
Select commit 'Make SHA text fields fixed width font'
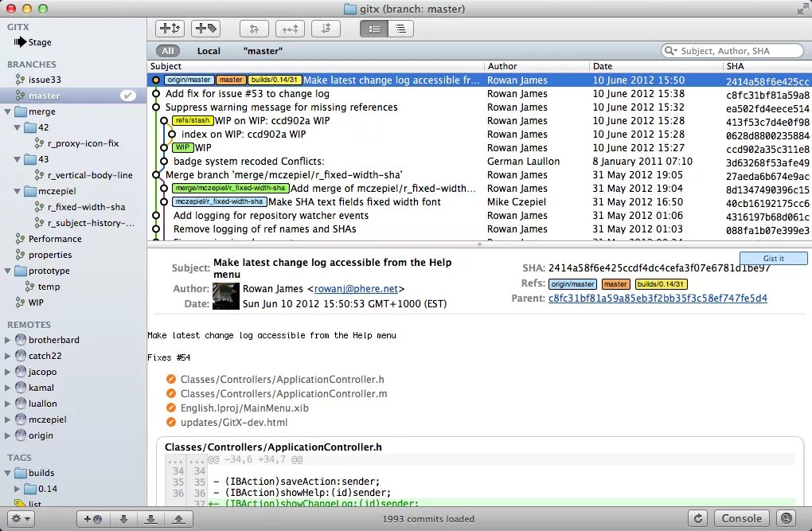[479, 202]
